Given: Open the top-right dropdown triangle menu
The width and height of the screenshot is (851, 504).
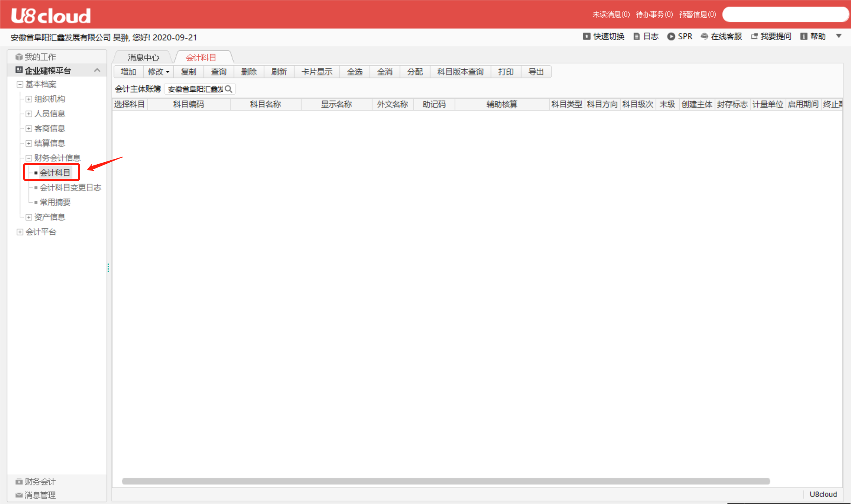Looking at the screenshot, I should coord(839,36).
